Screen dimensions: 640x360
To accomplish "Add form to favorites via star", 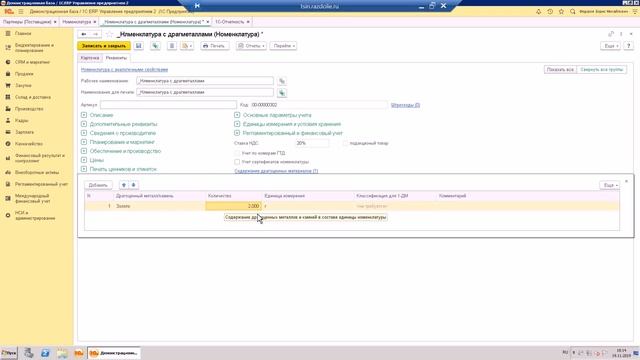I will pyautogui.click(x=109, y=34).
